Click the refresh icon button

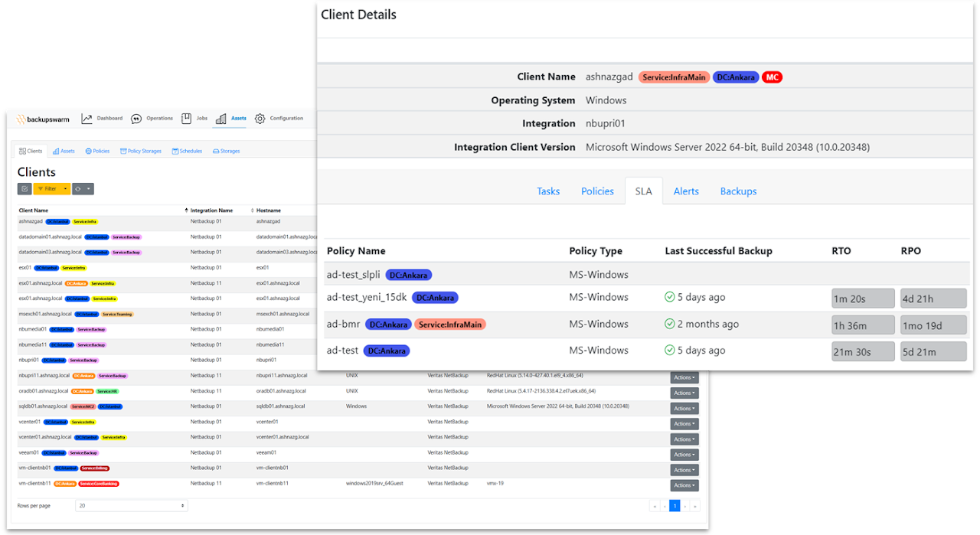pos(78,189)
